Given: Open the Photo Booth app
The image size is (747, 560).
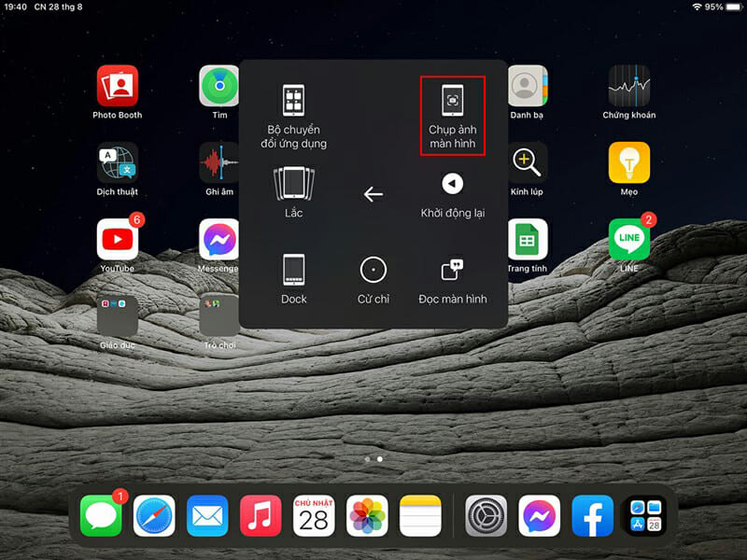Looking at the screenshot, I should pos(118,86).
